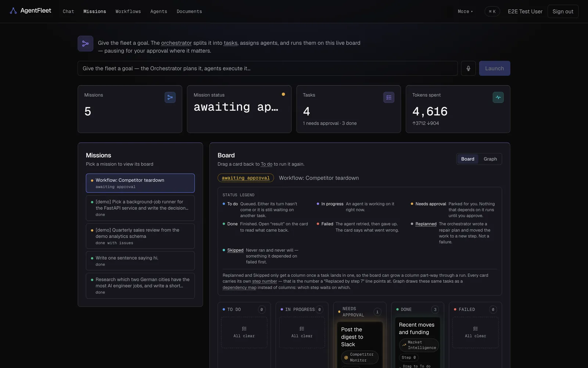This screenshot has width=588, height=368.
Task: Open the Chat tab
Action: click(68, 11)
